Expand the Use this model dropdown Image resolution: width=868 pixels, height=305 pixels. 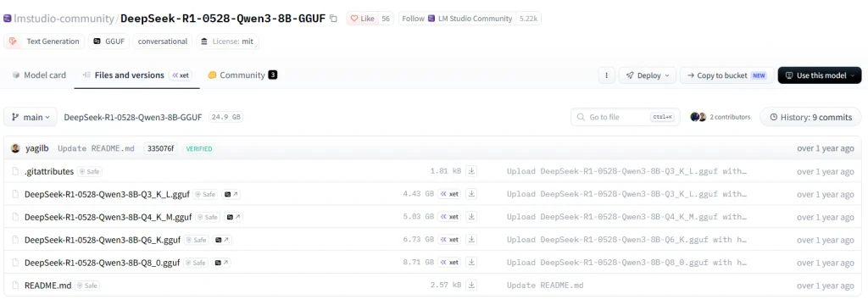pyautogui.click(x=820, y=75)
